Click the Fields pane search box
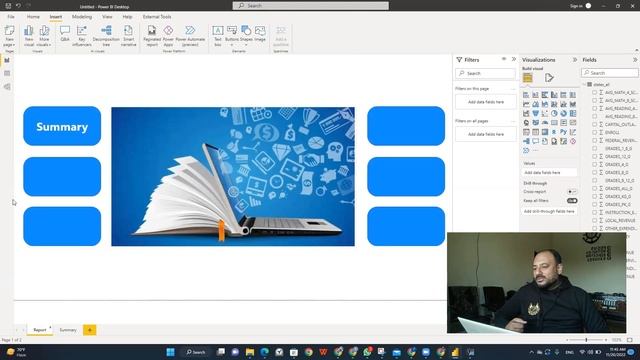Image resolution: width=640 pixels, height=360 pixels. [609, 73]
